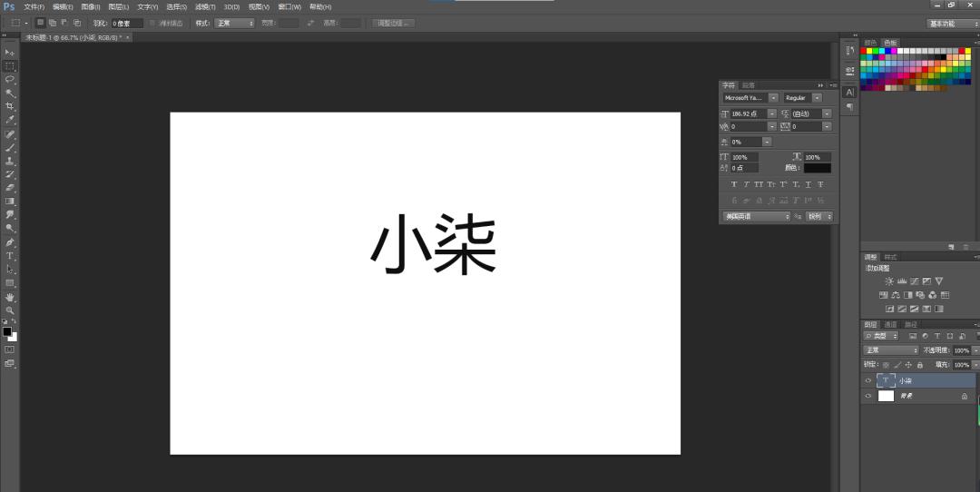Switch to the 路径 paths tab
Image resolution: width=980 pixels, height=492 pixels.
tap(911, 324)
